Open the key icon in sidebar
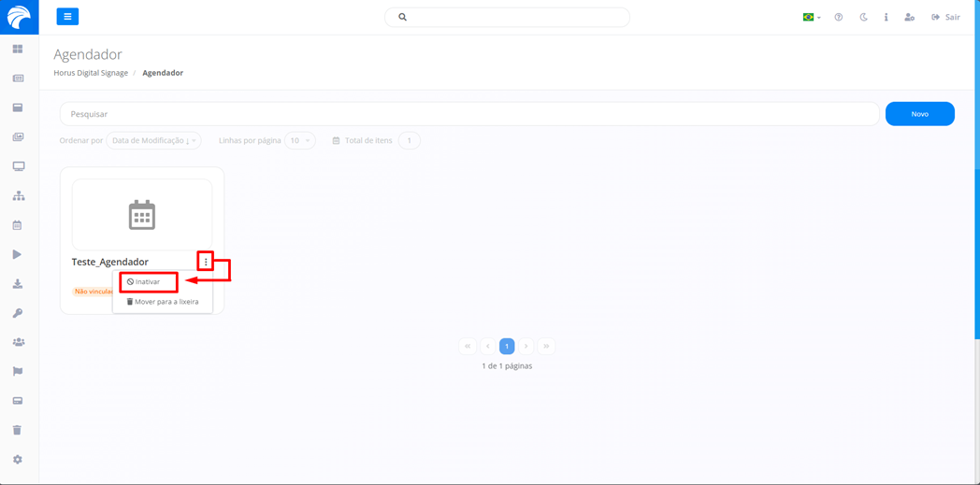 coord(17,313)
